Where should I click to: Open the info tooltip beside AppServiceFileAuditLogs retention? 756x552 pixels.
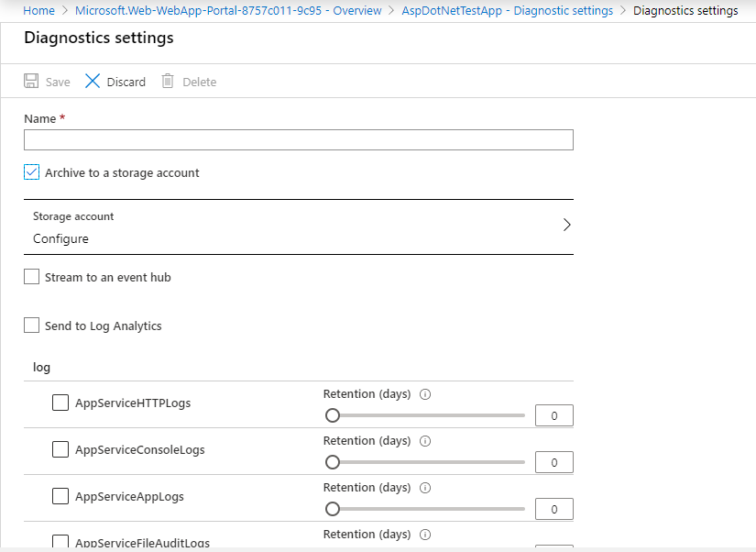coord(424,534)
